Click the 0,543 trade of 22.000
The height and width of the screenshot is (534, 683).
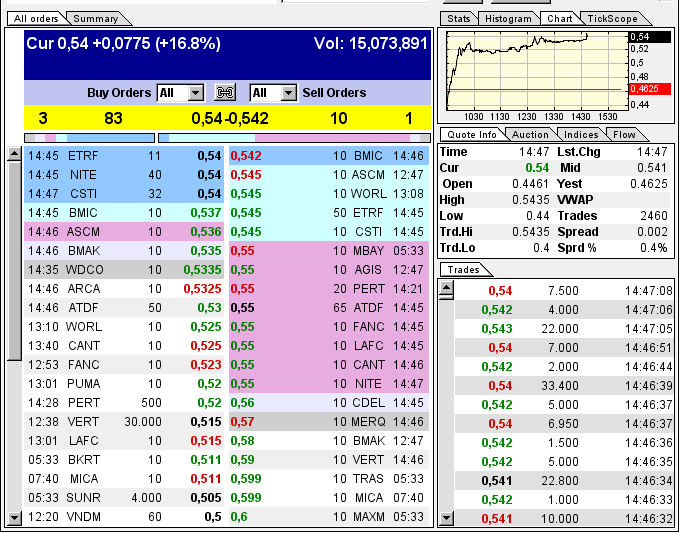tap(565, 329)
